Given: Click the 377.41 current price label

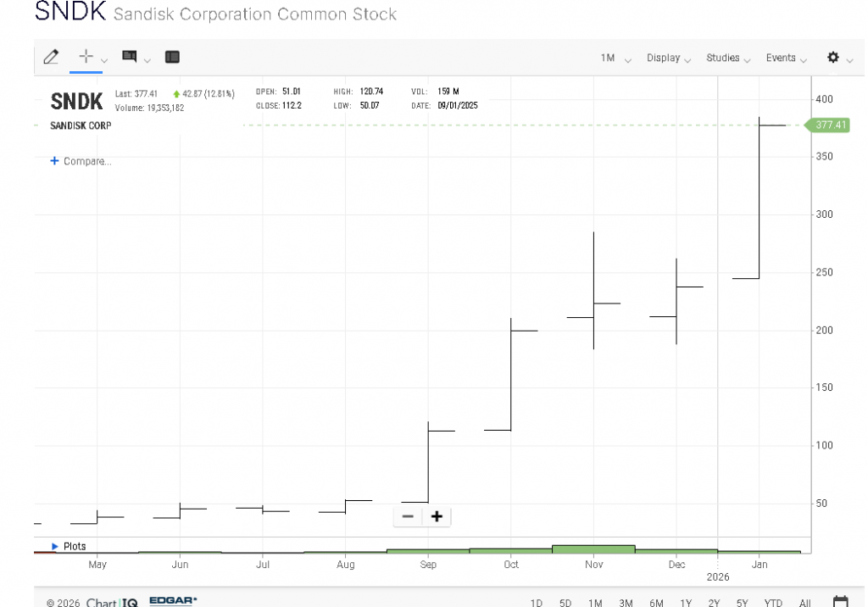Looking at the screenshot, I should tap(830, 125).
